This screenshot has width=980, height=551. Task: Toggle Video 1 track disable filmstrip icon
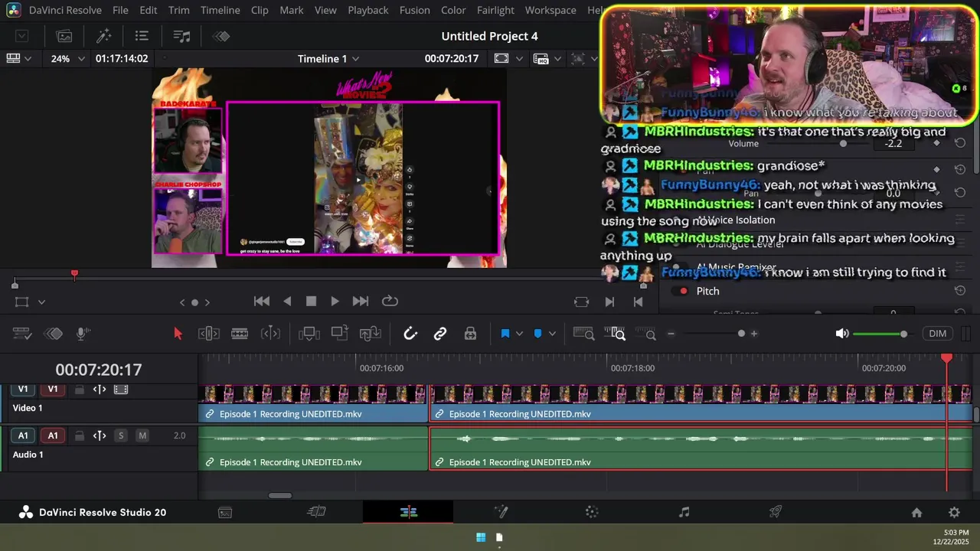tap(121, 390)
